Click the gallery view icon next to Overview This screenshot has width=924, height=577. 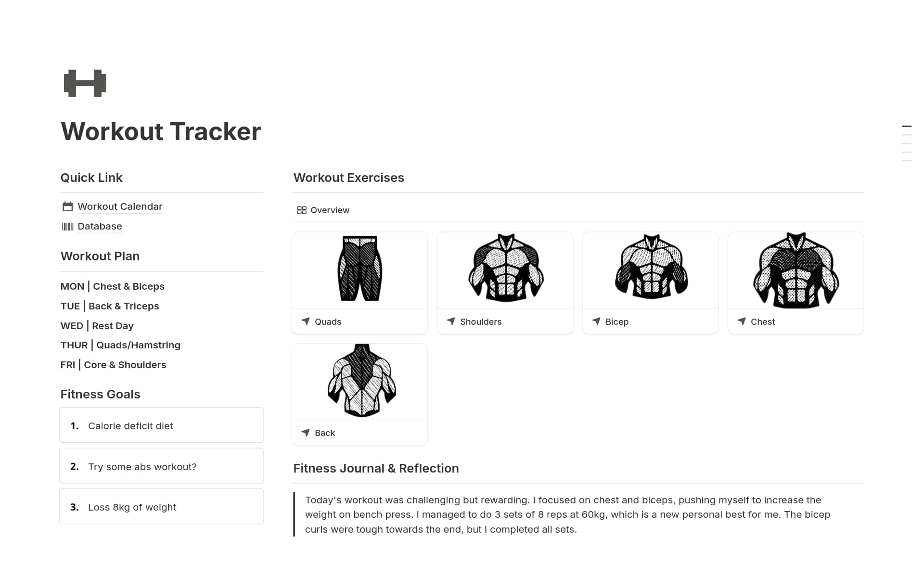coord(302,210)
